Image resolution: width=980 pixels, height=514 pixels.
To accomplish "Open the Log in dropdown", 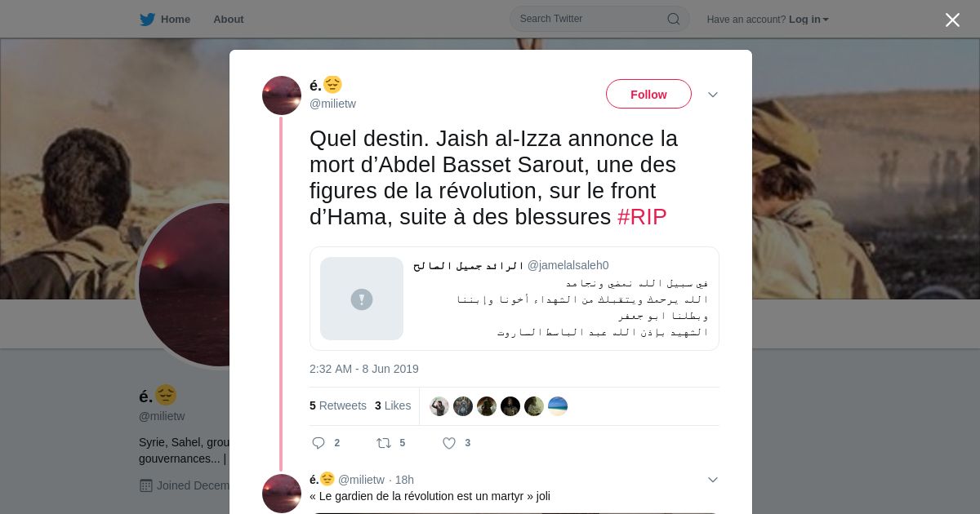I will pyautogui.click(x=808, y=20).
